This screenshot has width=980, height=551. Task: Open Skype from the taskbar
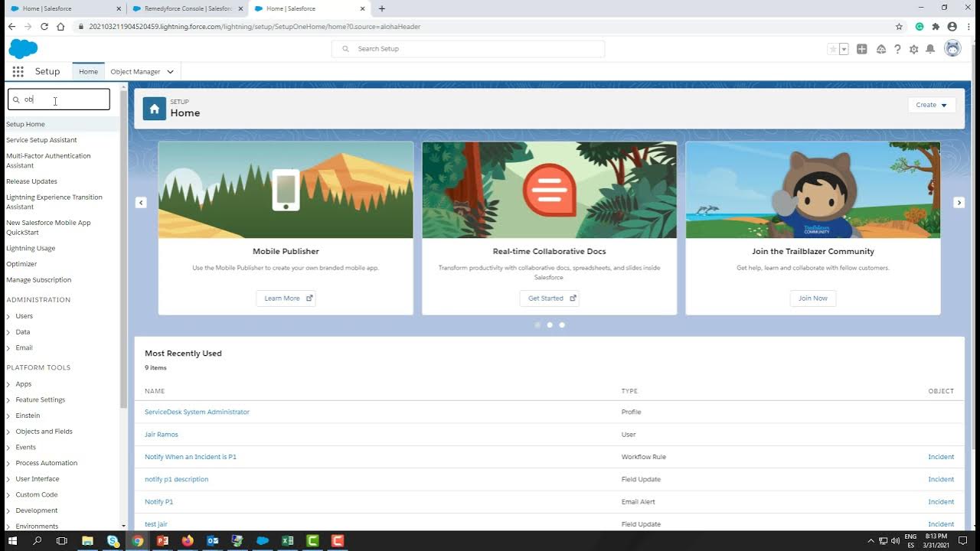tap(113, 541)
